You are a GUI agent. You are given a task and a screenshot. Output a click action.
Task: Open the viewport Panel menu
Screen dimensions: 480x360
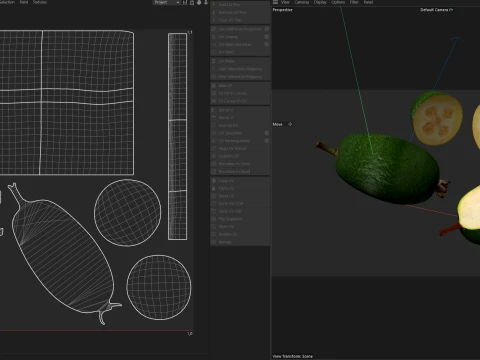pos(368,2)
